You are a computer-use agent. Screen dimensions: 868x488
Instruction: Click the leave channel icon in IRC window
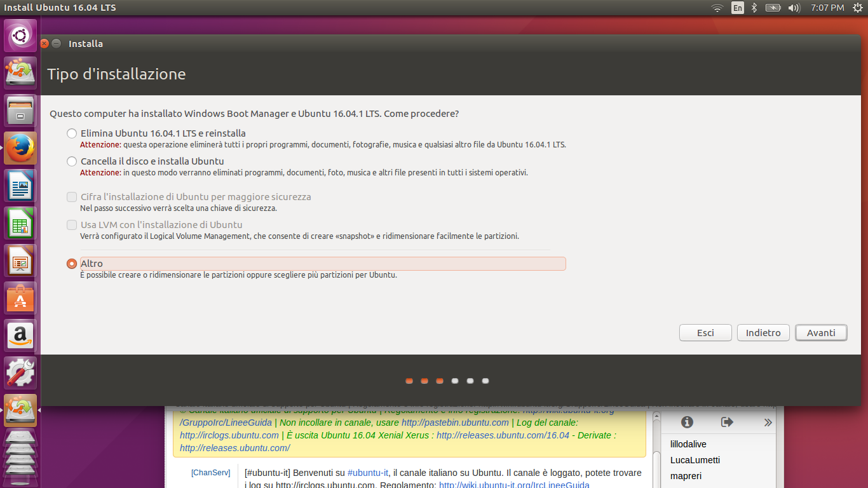point(728,422)
